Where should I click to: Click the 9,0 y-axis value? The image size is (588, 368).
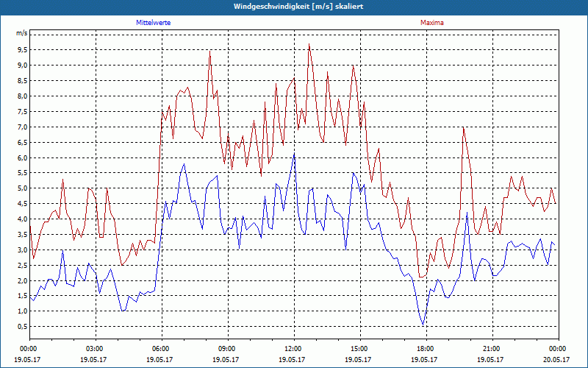coord(23,66)
